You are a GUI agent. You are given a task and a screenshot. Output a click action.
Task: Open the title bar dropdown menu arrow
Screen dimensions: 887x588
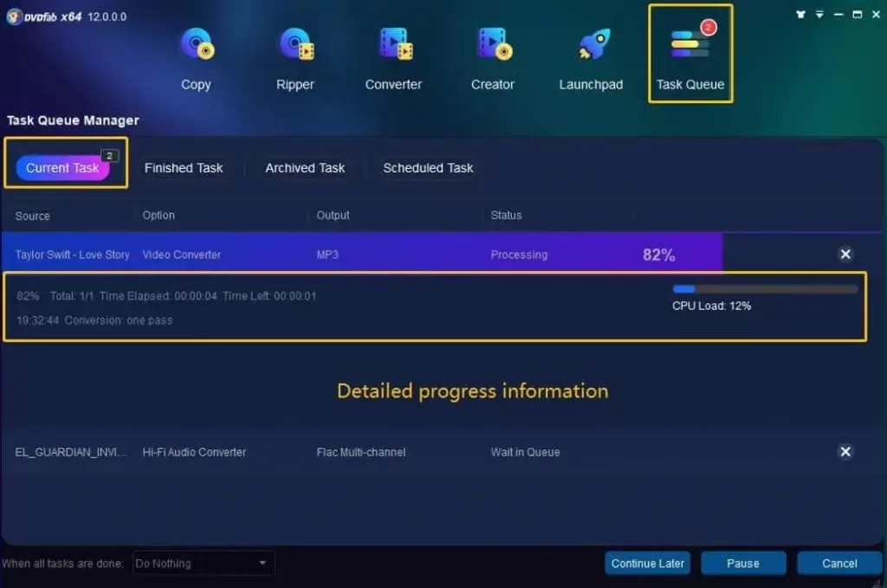click(819, 15)
